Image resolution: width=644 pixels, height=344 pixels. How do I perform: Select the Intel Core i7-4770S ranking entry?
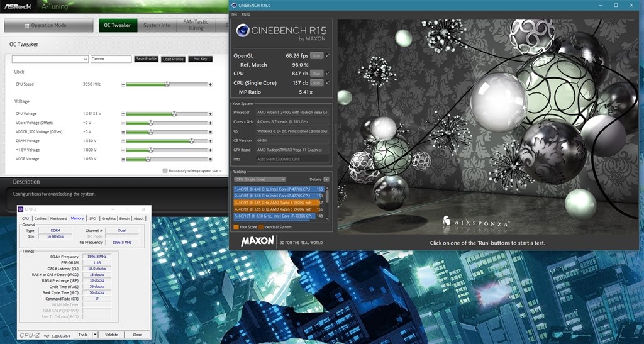point(279,196)
